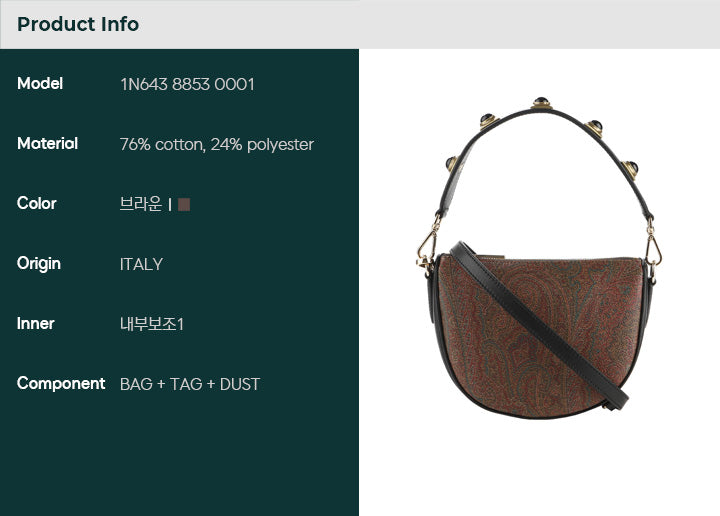Select the model number 1N643 8853 0001
Screen dimensions: 720x516
click(187, 84)
